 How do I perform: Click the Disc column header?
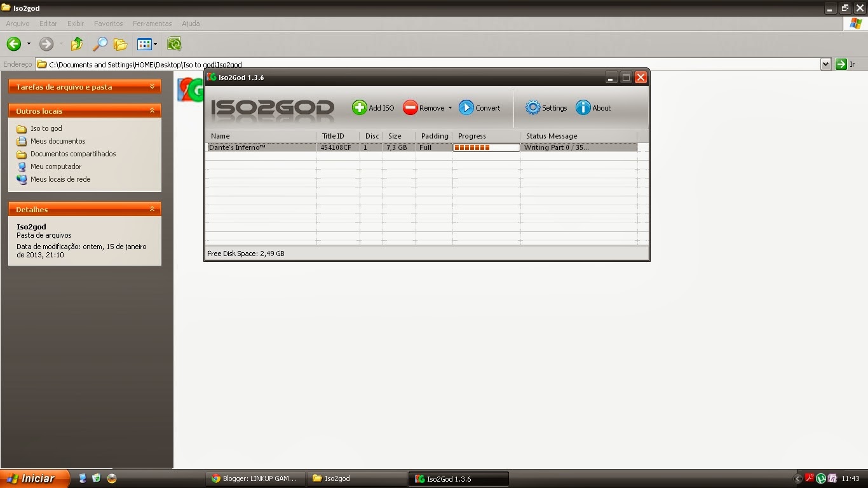tap(371, 136)
